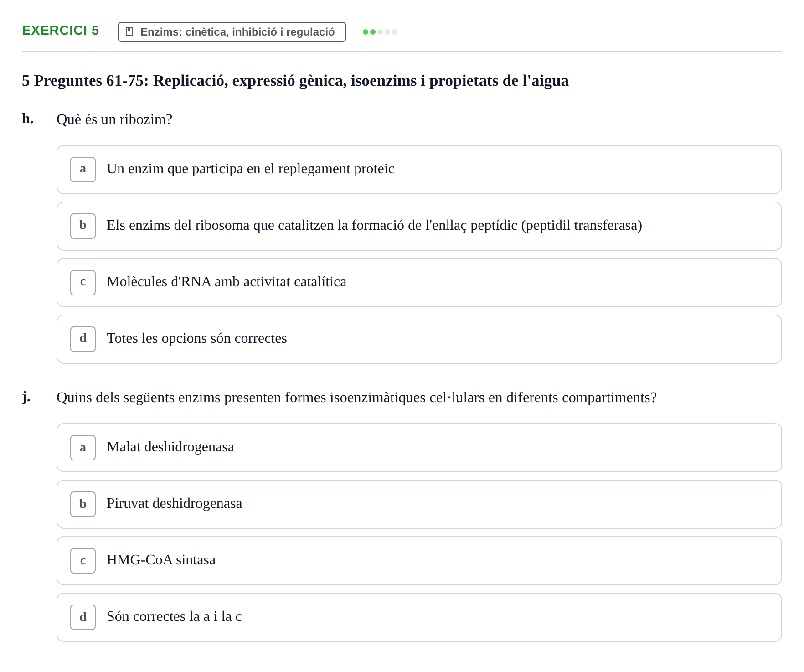Open the 'Enzims: cinètica, inhibició i regulació' tag

click(x=232, y=32)
